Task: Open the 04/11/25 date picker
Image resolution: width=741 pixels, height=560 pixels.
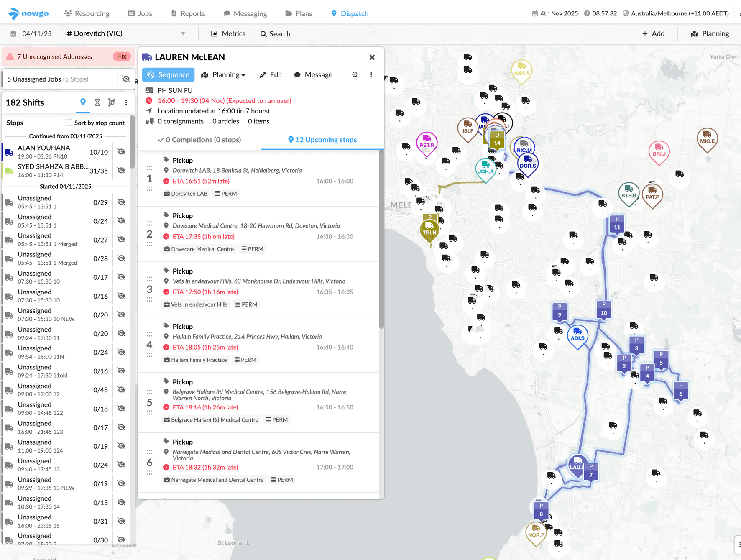Action: click(31, 34)
